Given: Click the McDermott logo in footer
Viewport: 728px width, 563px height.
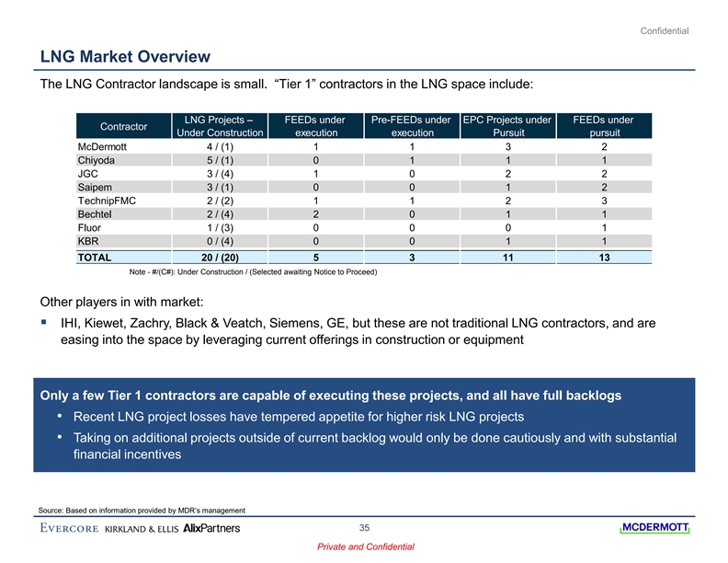Looking at the screenshot, I should coord(654,528).
